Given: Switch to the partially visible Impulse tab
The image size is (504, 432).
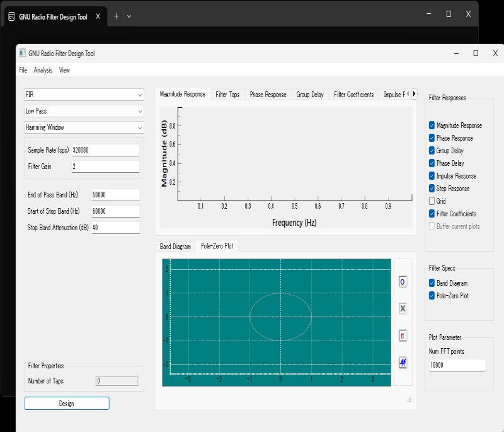Looking at the screenshot, I should point(392,95).
